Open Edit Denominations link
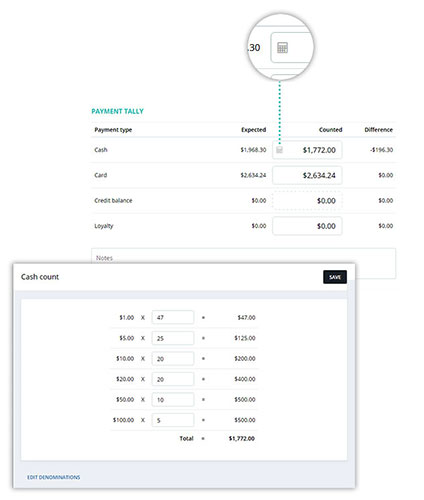Image resolution: width=424 pixels, height=500 pixels. (53, 477)
